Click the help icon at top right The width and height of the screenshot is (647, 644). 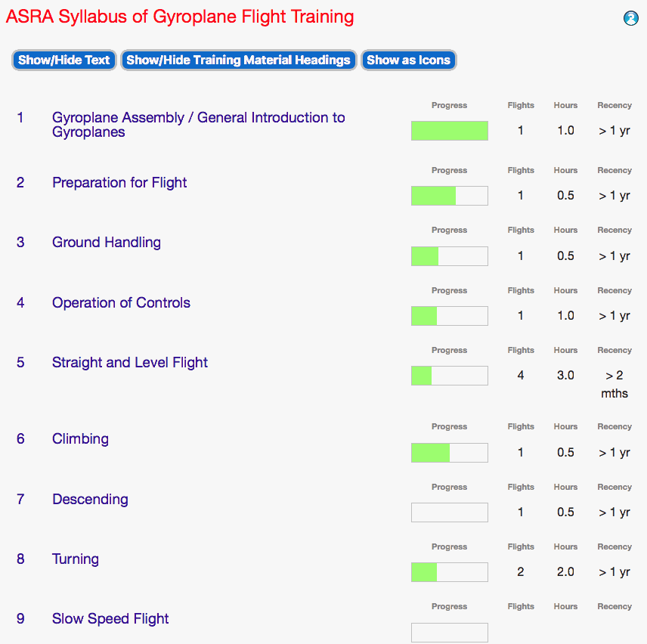pos(631,18)
